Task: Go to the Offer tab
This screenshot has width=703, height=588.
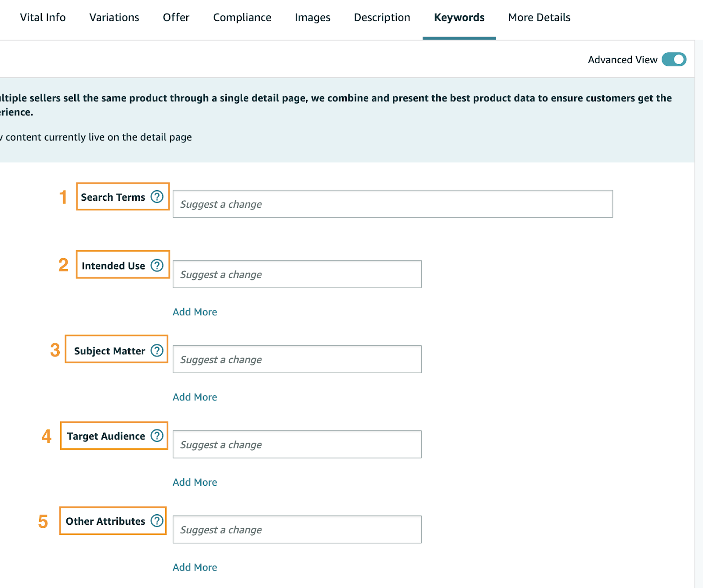Action: tap(176, 18)
